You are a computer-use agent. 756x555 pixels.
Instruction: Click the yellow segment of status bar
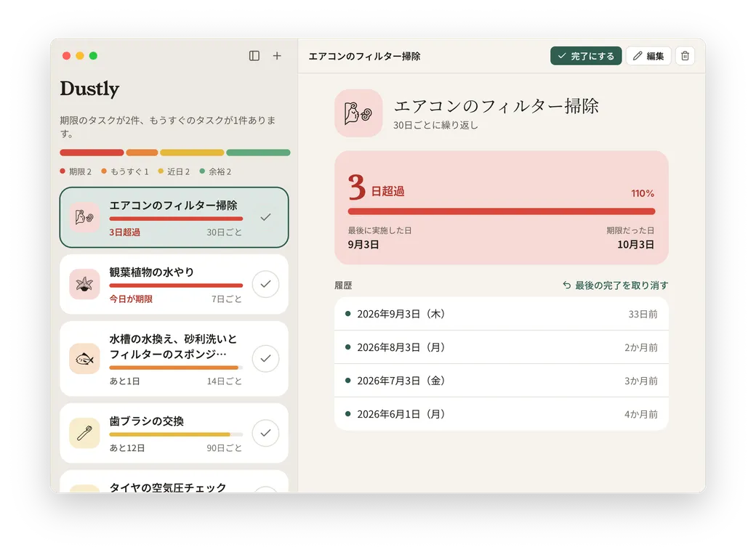tap(192, 153)
